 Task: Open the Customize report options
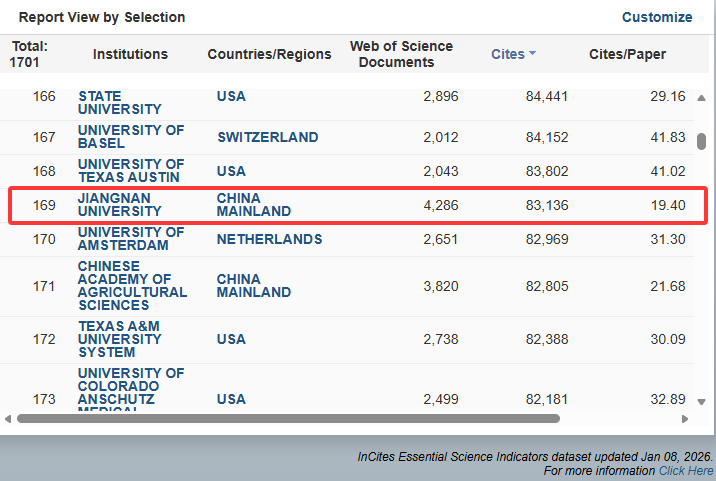[x=656, y=17]
